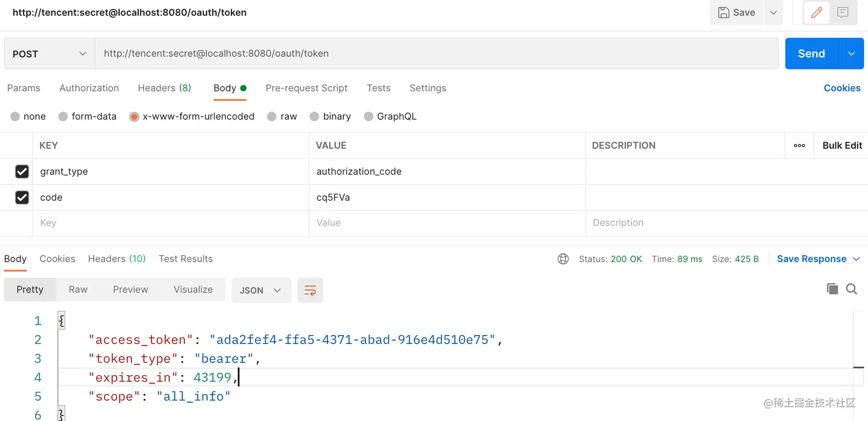Open column options three-dots icon

pos(799,146)
